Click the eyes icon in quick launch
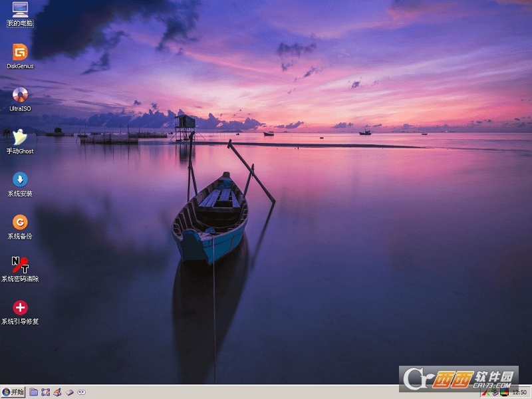Viewport: 532px width, 399px height. tap(81, 392)
